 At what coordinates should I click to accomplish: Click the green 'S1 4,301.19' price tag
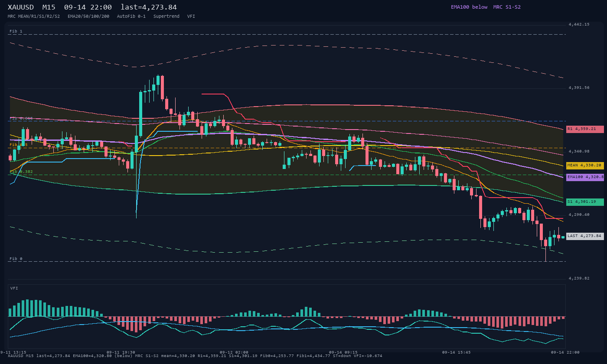click(585, 202)
